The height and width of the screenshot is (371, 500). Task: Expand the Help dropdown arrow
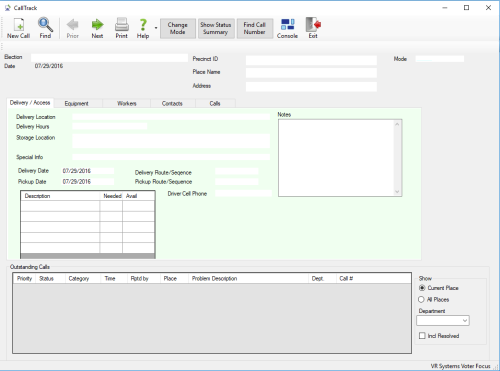tap(156, 28)
